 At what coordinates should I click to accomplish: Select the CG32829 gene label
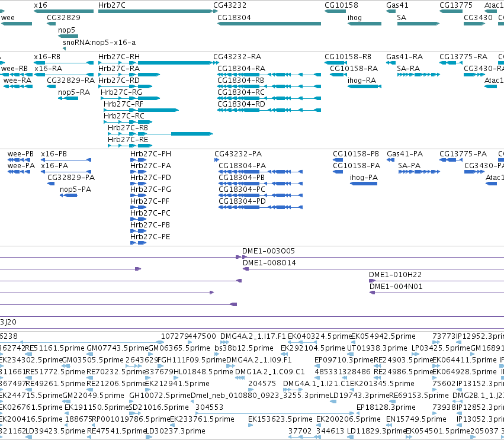63,18
